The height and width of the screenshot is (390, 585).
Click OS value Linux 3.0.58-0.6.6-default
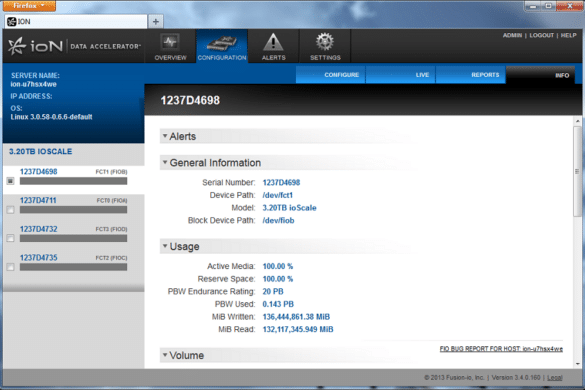point(51,117)
